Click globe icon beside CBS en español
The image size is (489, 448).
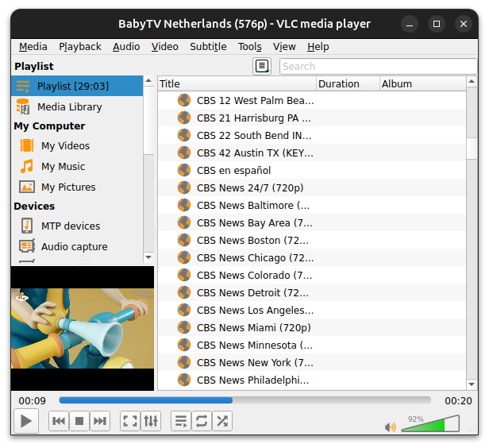tap(184, 170)
